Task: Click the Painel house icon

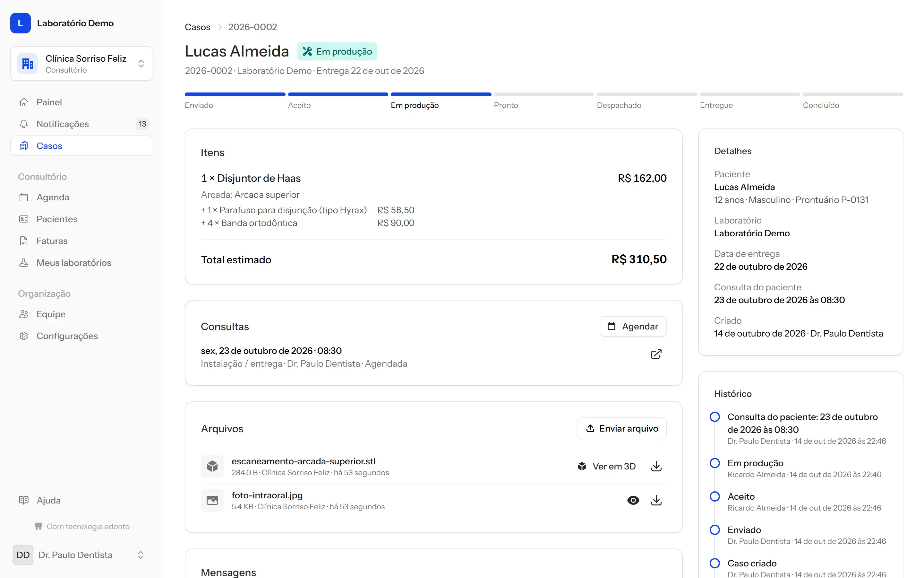Action: (24, 102)
